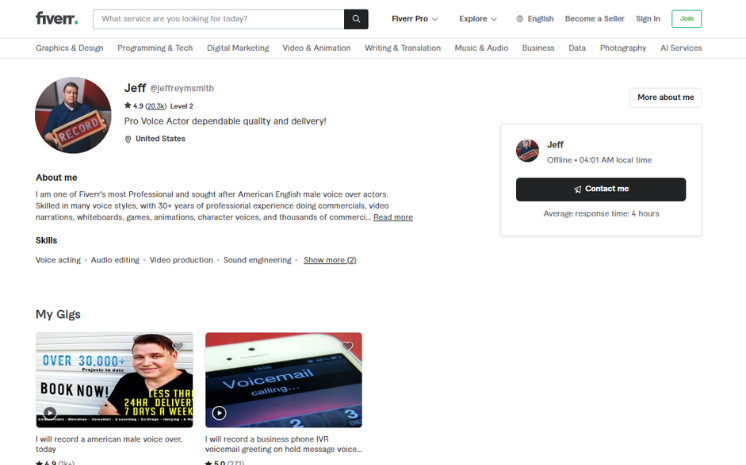Expand the Fiverr Pro dropdown

[x=414, y=19]
